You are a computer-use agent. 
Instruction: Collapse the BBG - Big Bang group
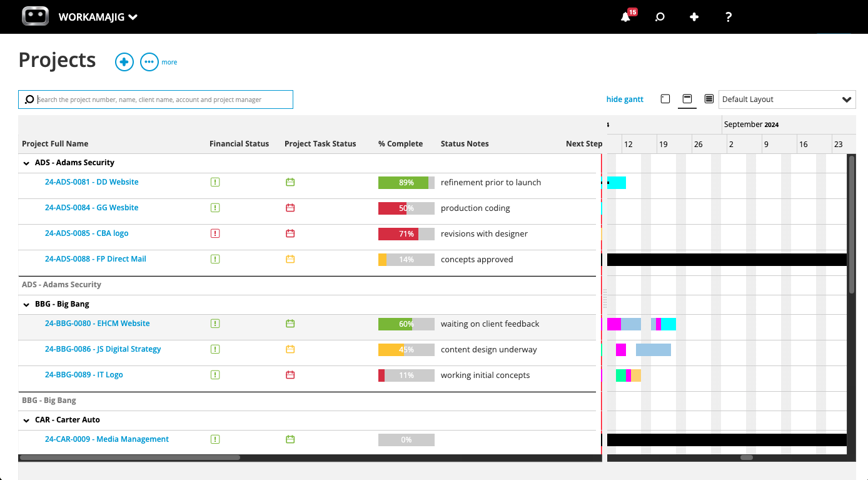point(26,304)
